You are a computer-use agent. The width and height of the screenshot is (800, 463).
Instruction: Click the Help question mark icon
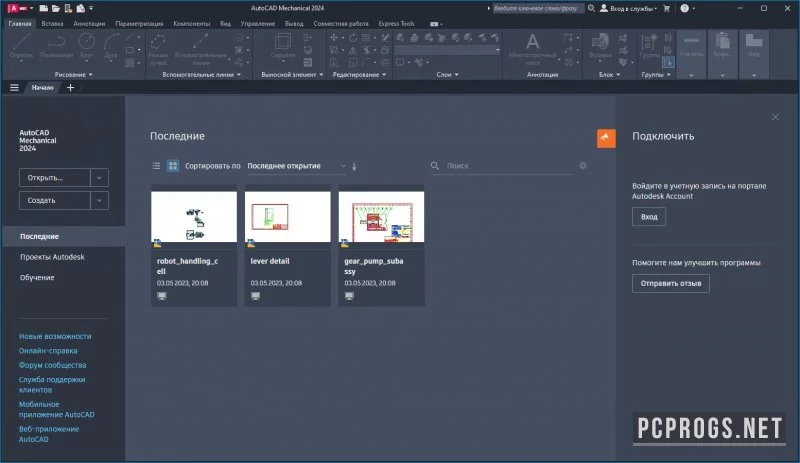point(685,8)
